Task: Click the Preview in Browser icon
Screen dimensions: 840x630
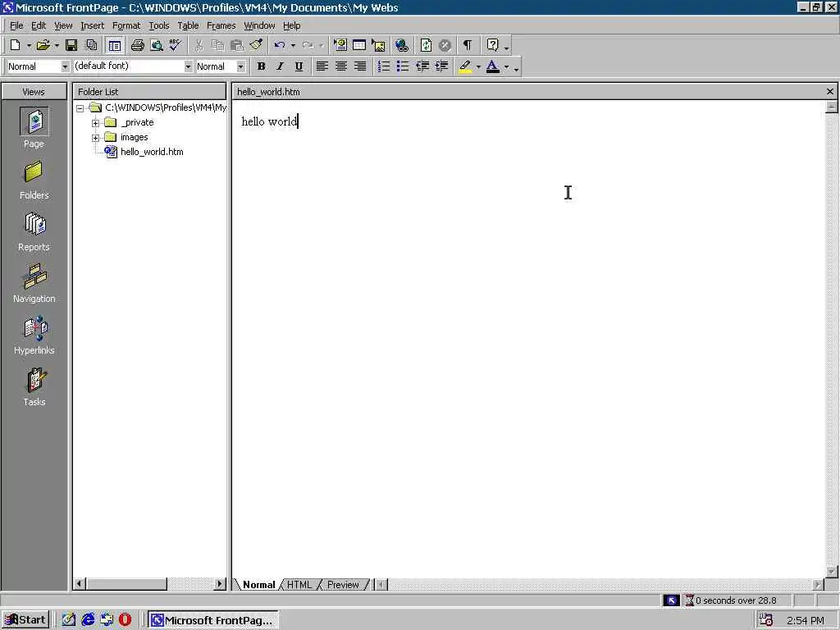Action: 157,46
